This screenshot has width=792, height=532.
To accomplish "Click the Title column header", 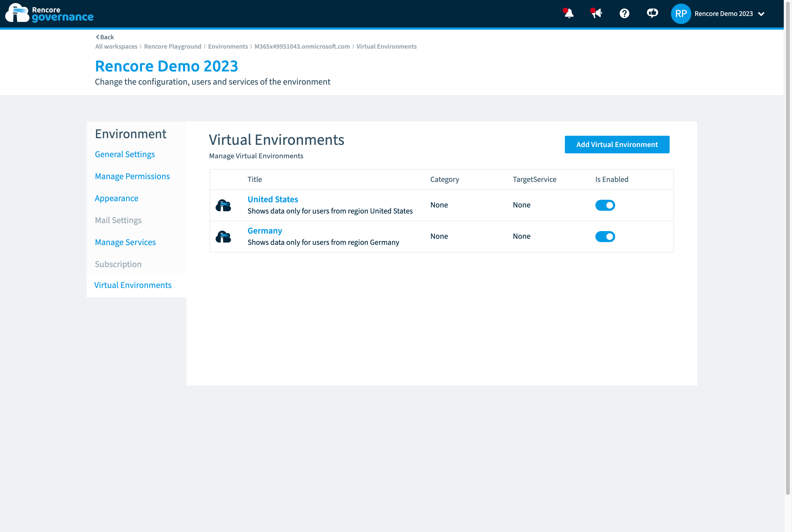I will tap(255, 179).
